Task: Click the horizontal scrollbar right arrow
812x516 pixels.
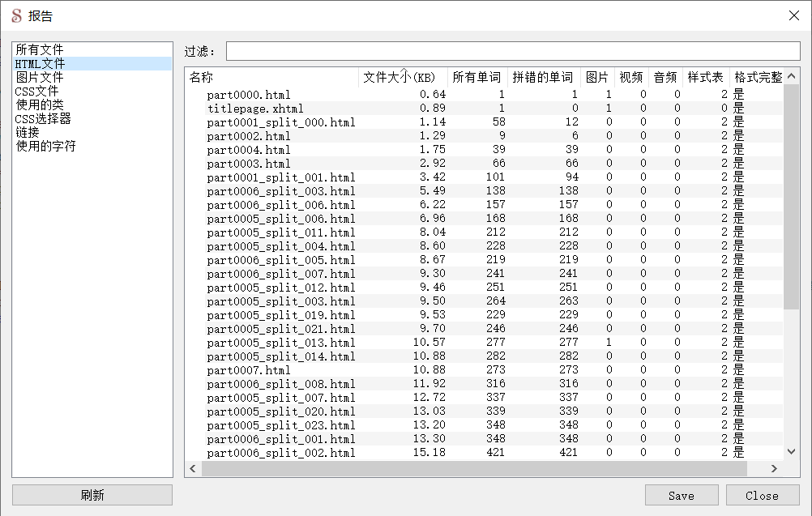Action: pos(775,468)
